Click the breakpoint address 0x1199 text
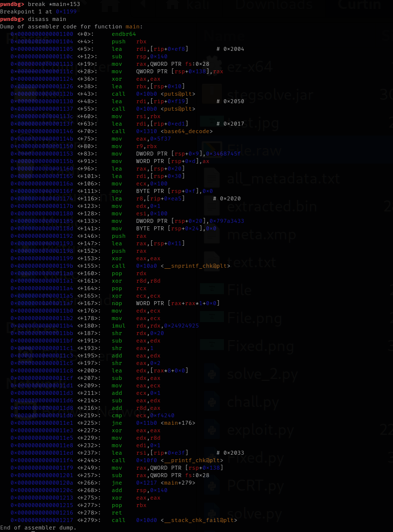Screen dimensions: 393x532 66,11
